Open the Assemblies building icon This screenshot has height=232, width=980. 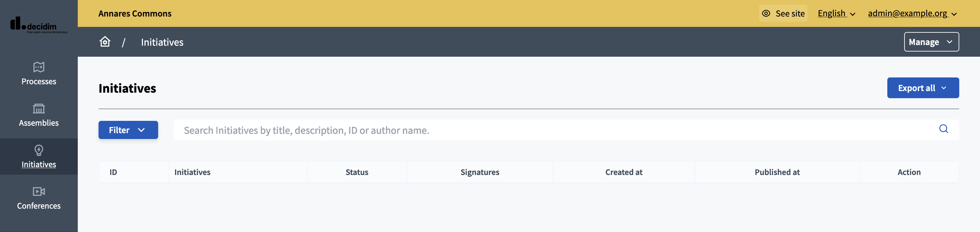pos(39,109)
